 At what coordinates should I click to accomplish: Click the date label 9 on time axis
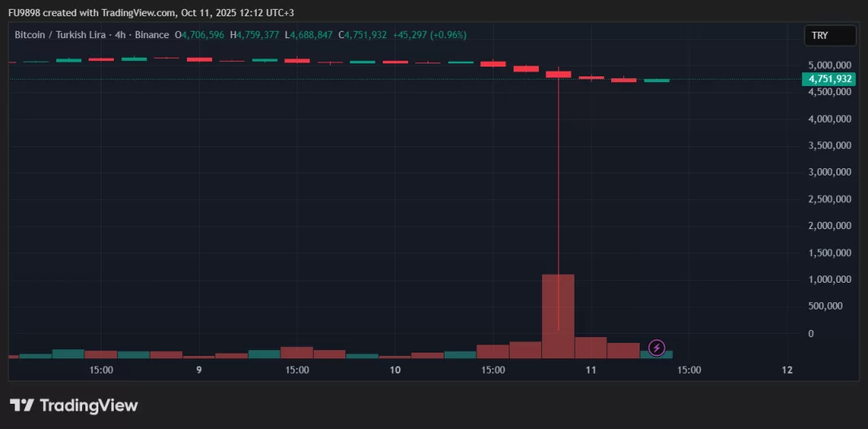199,370
